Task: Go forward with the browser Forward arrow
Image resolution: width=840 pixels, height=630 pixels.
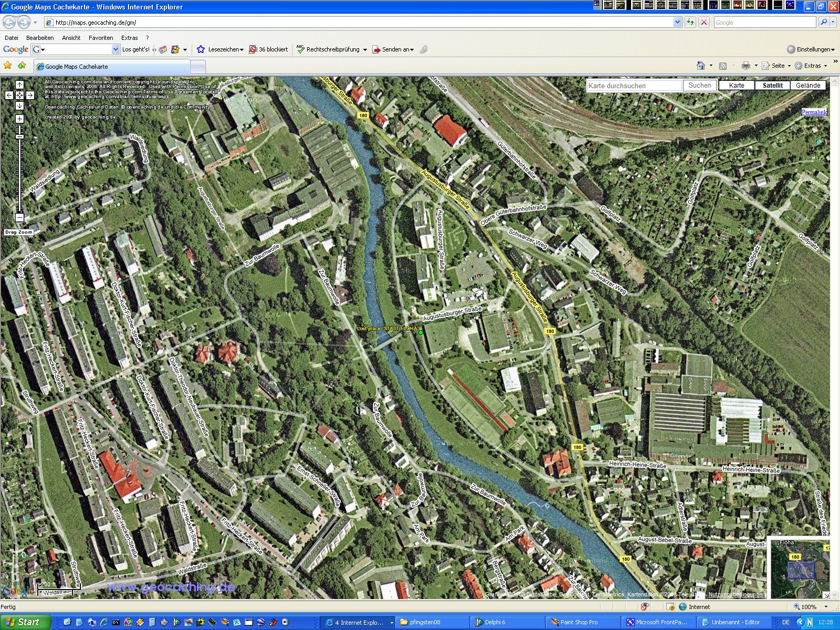Action: [x=24, y=22]
